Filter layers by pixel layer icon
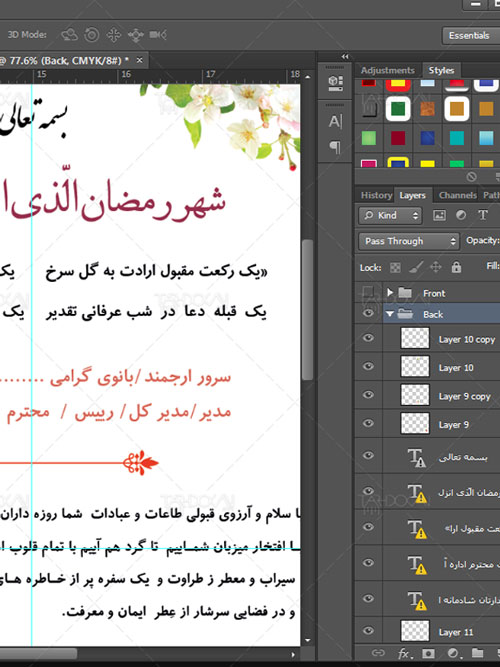This screenshot has height=667, width=500. [x=439, y=215]
